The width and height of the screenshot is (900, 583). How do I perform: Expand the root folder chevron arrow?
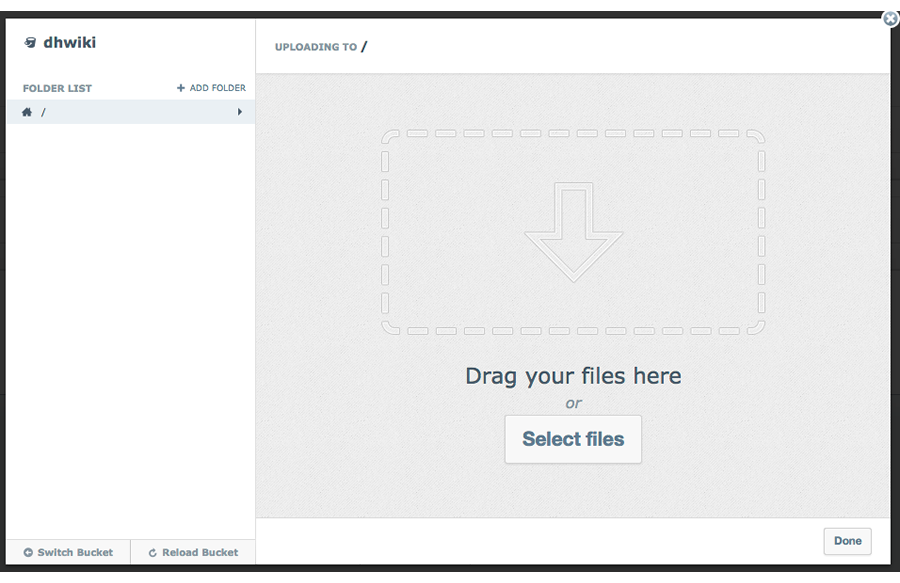pyautogui.click(x=240, y=112)
